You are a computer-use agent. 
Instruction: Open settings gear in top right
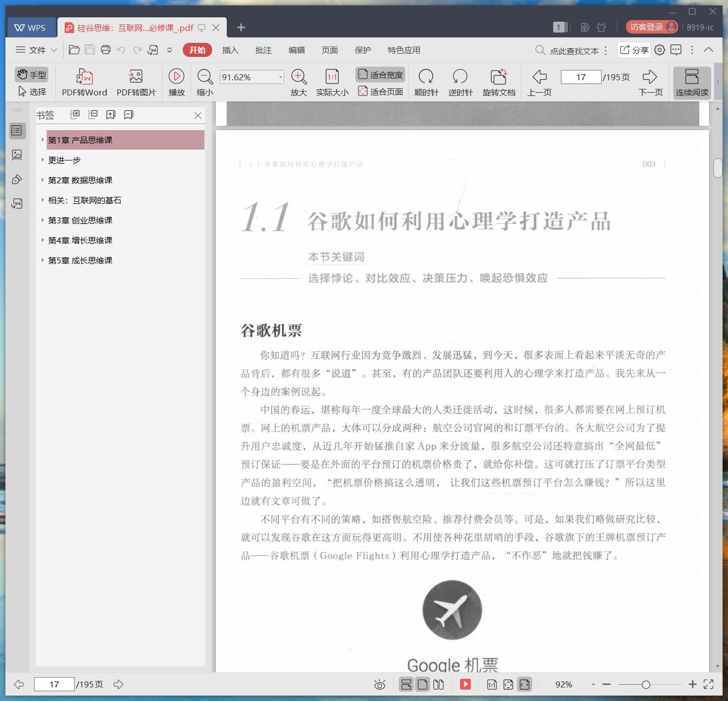[660, 50]
